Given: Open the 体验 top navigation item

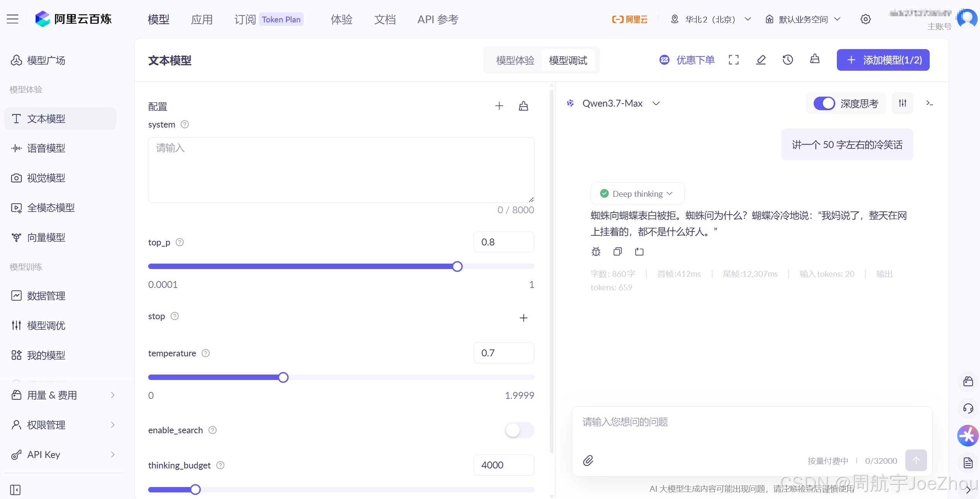Looking at the screenshot, I should click(x=342, y=19).
